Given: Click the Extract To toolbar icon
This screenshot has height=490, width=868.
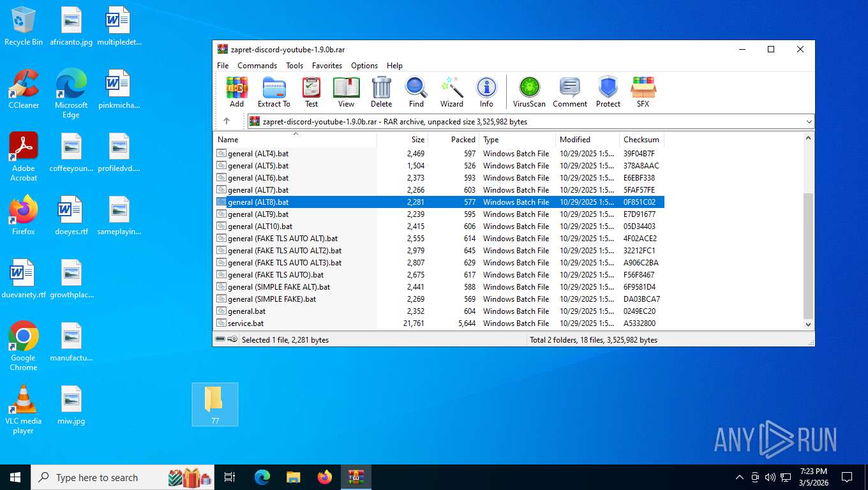Looking at the screenshot, I should pos(274,92).
